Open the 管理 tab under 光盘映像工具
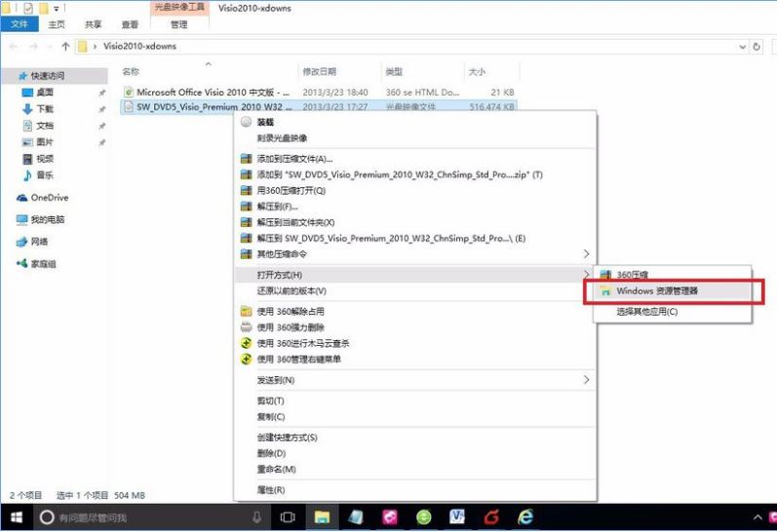This screenshot has height=532, width=777. coord(178,24)
